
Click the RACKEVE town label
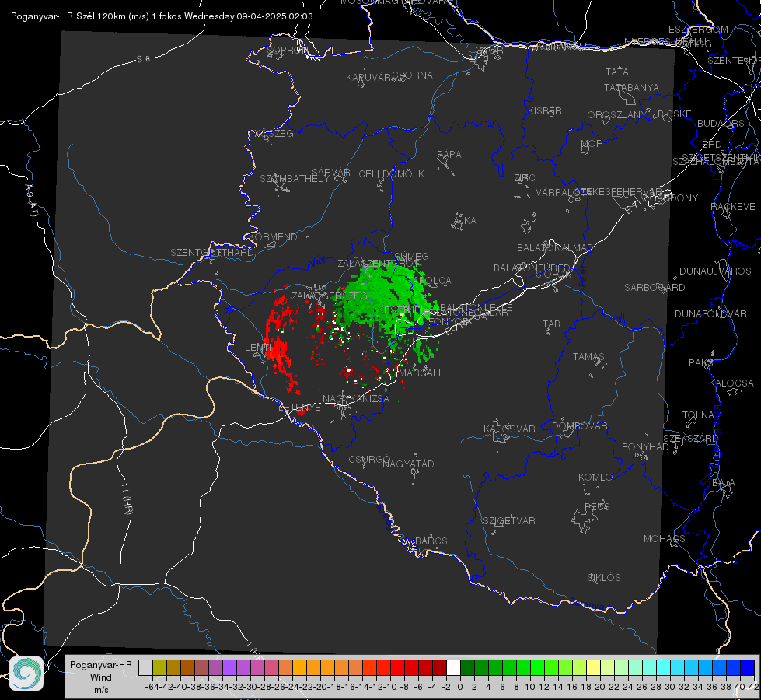(x=733, y=207)
